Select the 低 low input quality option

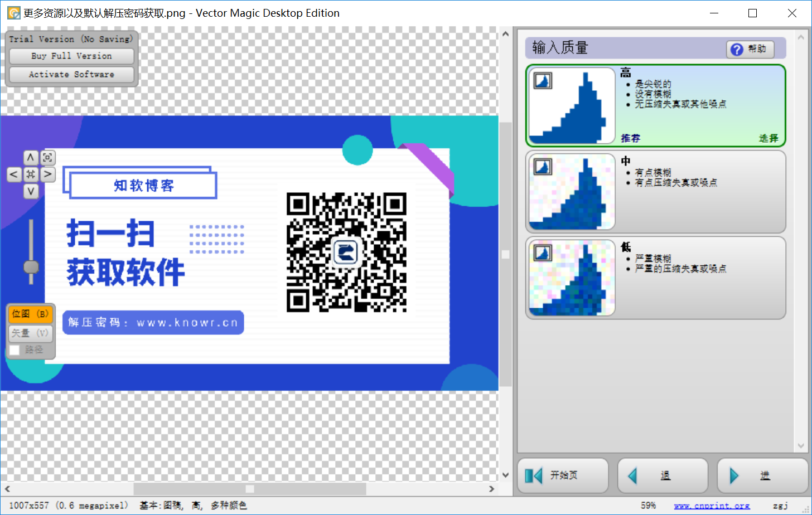[655, 278]
